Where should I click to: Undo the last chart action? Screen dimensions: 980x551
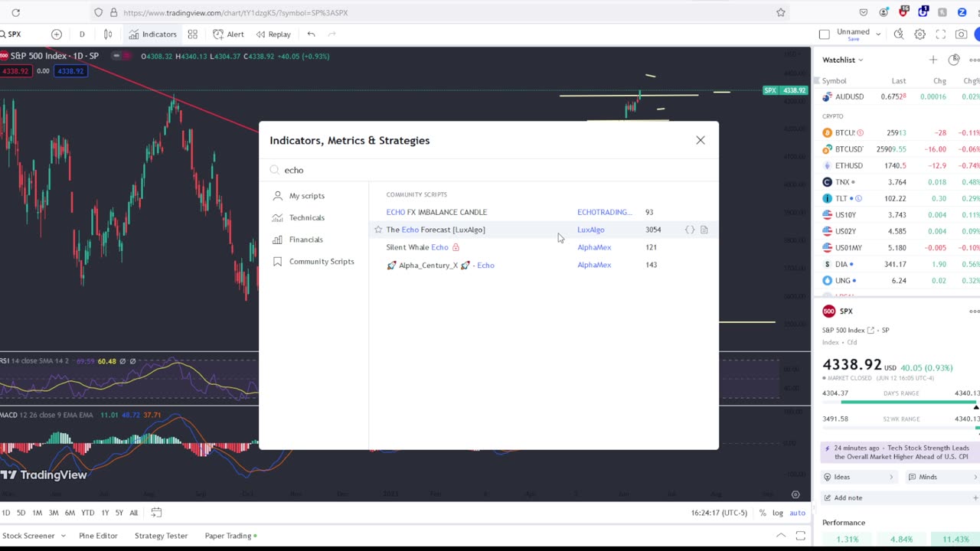pos(311,34)
